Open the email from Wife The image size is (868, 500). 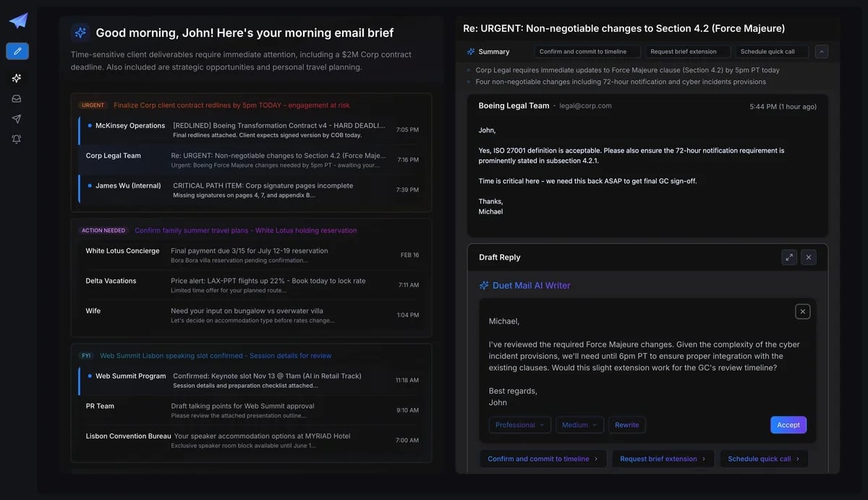click(252, 315)
